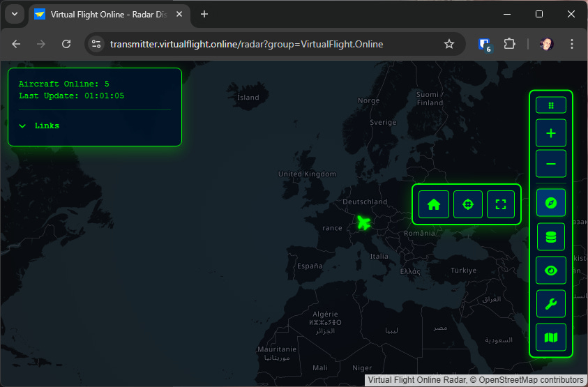Click the home view button
The image size is (588, 387).
point(434,204)
